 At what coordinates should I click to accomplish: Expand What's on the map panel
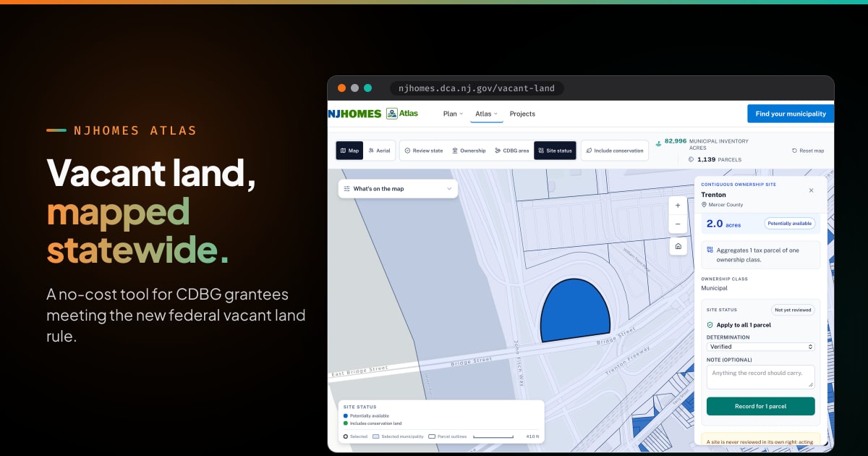pos(398,189)
